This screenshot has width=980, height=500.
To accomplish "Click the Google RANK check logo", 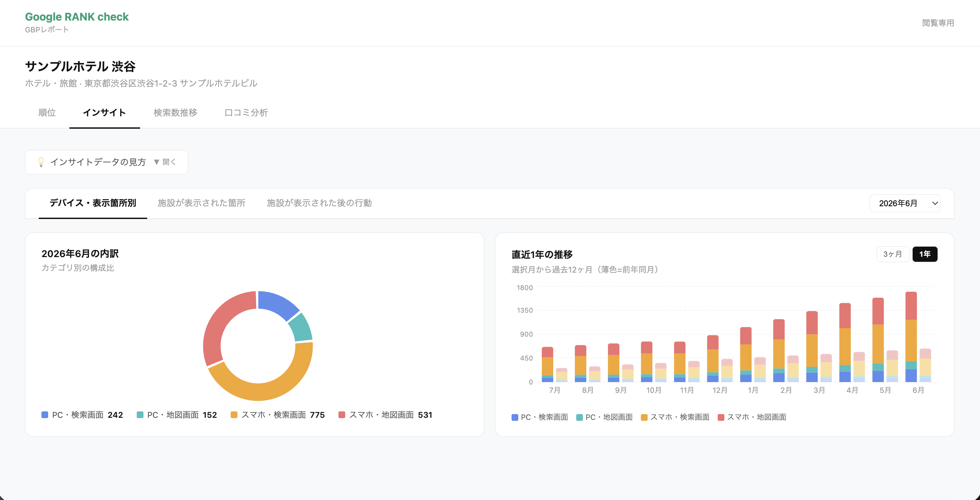I will [x=76, y=17].
